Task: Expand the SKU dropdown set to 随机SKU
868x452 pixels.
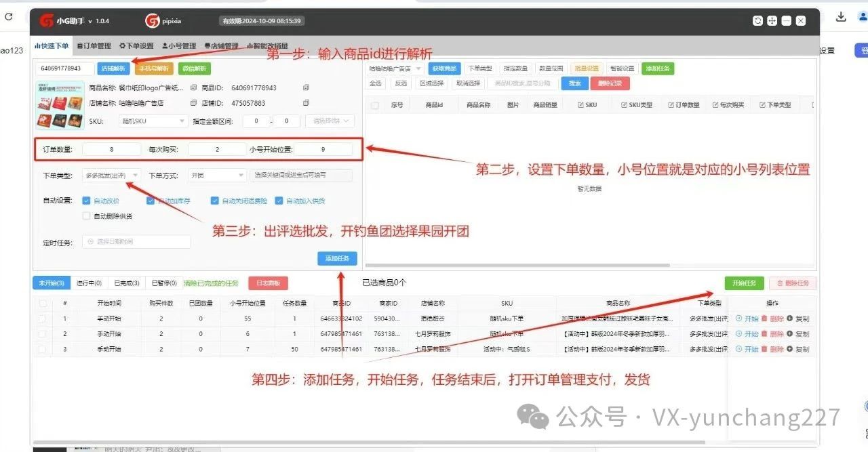Action: (x=153, y=121)
